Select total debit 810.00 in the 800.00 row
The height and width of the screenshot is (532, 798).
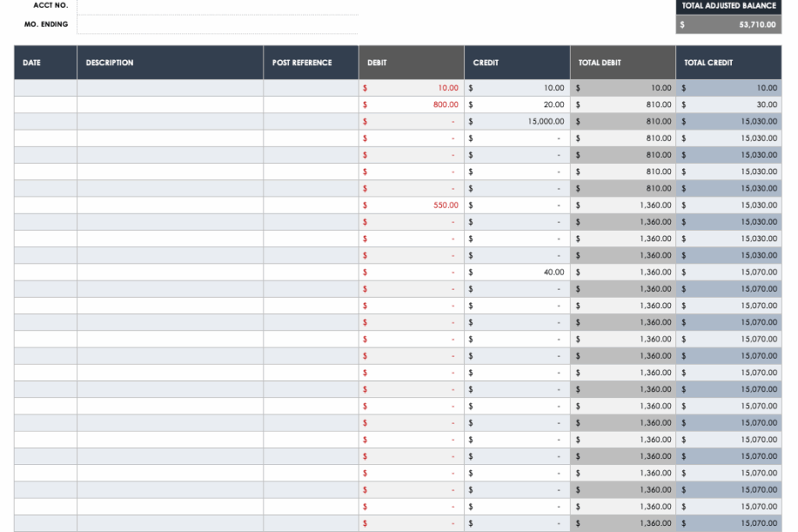(623, 105)
